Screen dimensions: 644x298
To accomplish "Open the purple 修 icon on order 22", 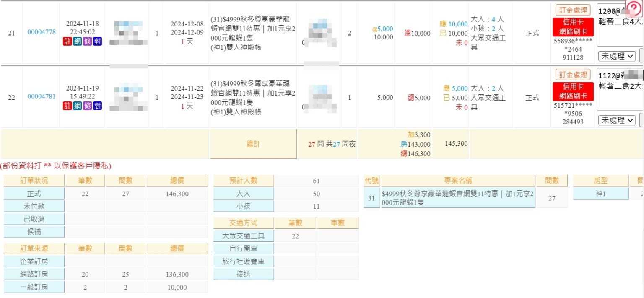I will click(x=87, y=106).
